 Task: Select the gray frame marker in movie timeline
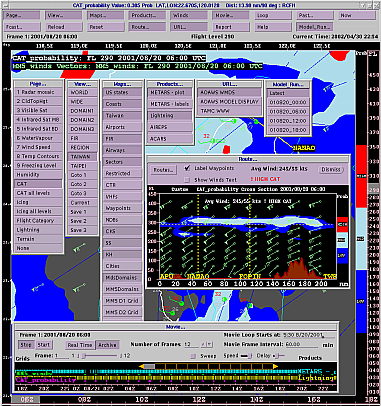coord(149,366)
